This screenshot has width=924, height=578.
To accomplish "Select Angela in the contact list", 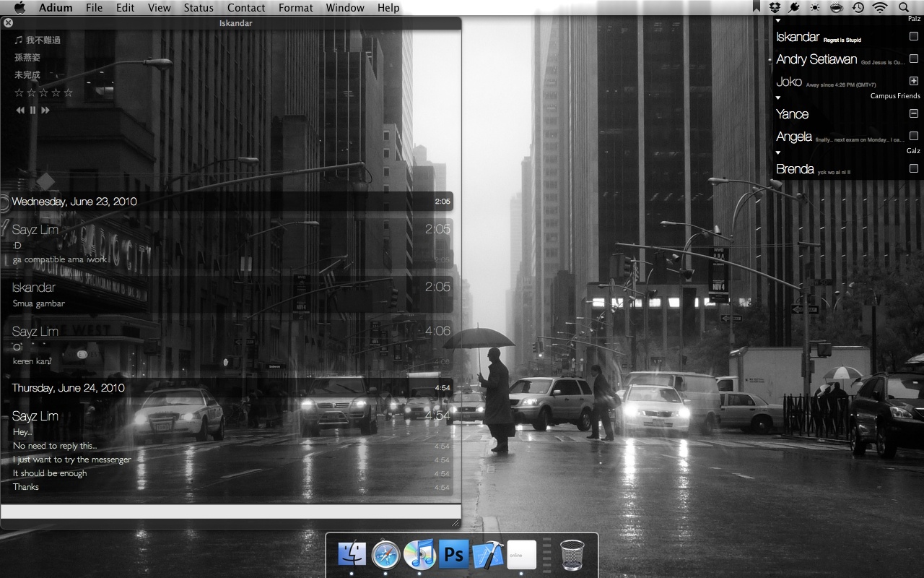I will [794, 137].
